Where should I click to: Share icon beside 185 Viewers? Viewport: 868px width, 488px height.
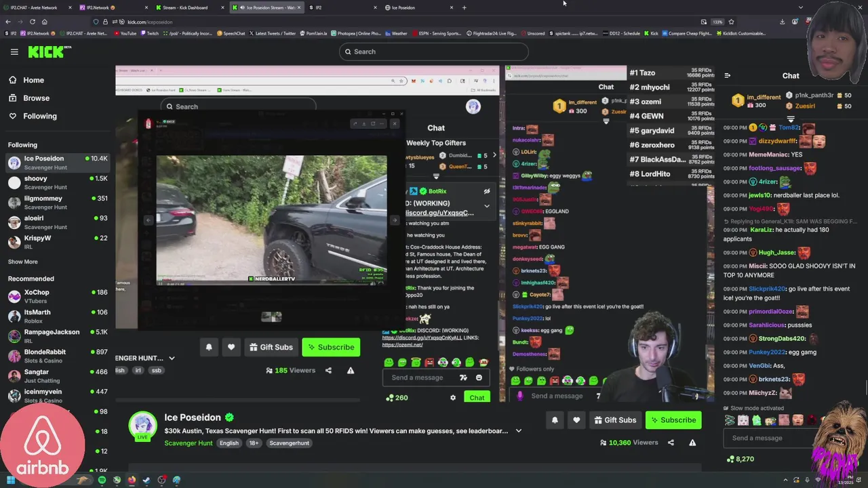[328, 370]
